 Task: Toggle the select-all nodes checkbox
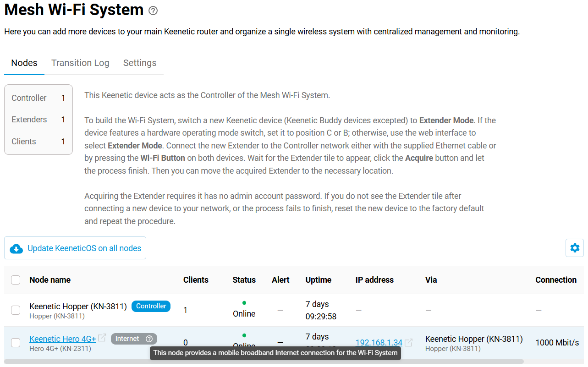click(x=16, y=280)
